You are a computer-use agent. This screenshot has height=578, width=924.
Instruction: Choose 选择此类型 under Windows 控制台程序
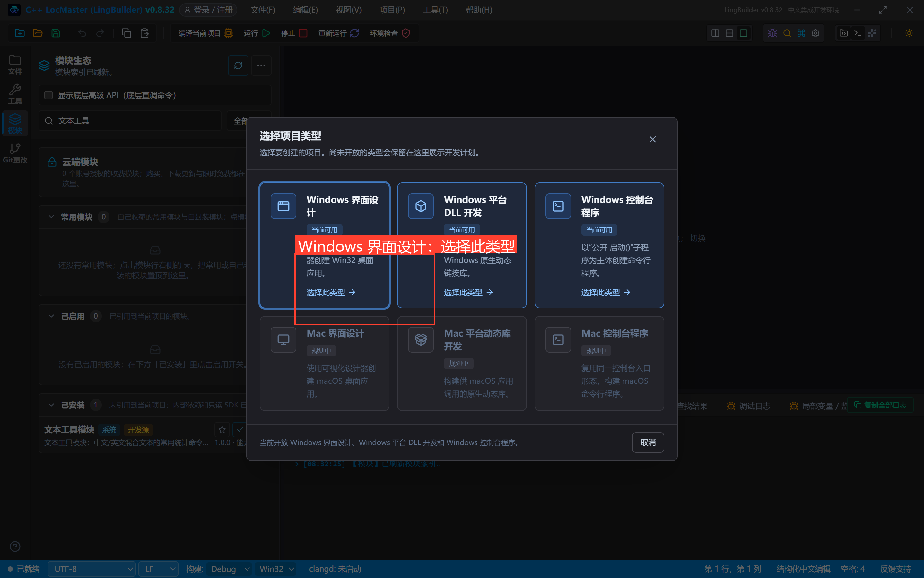(606, 293)
